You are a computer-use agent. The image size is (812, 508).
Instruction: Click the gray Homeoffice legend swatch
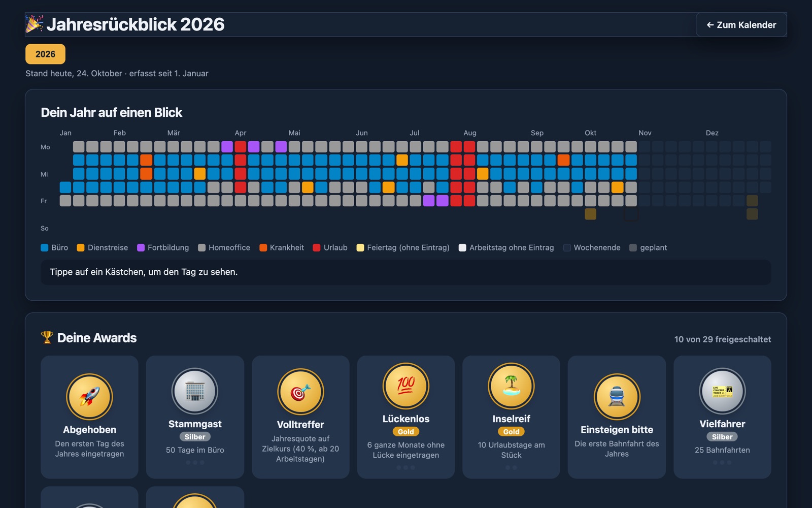point(201,248)
